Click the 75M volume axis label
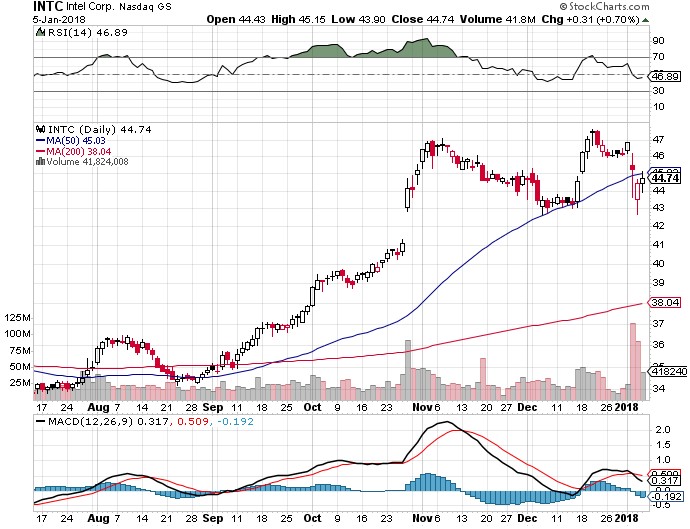Screen dimensions: 690x529 tap(19, 350)
